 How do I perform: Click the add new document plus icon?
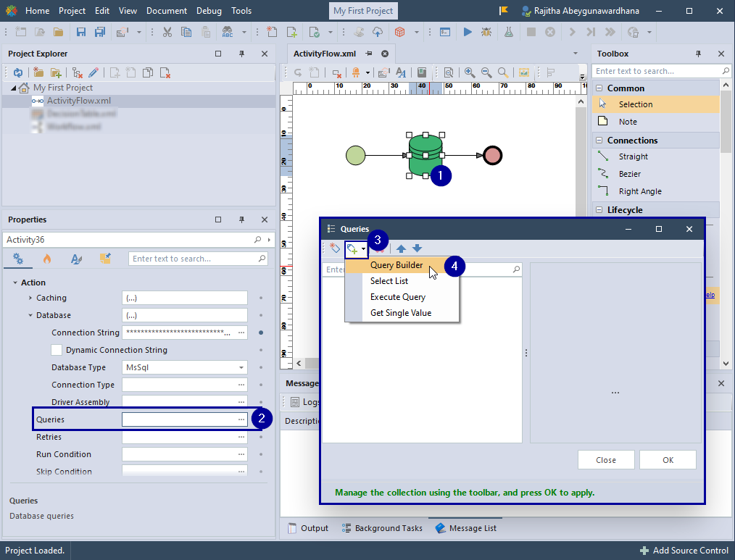[x=291, y=32]
